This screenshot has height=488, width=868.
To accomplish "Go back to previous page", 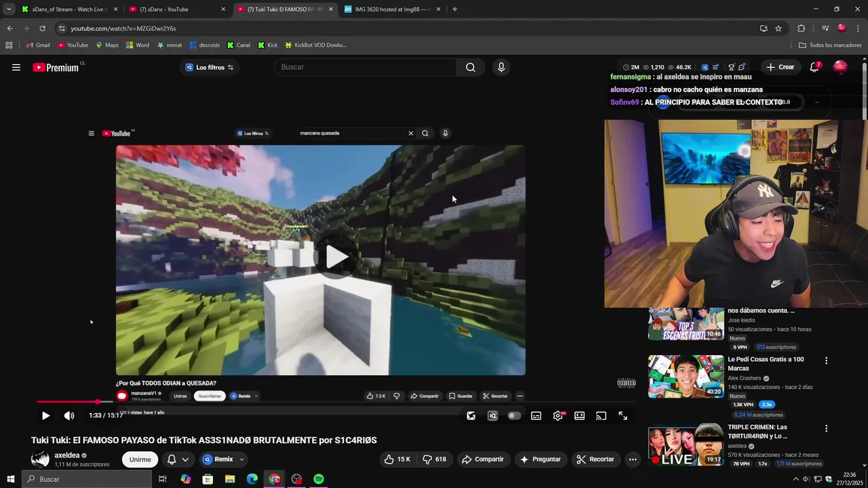I will [x=9, y=28].
